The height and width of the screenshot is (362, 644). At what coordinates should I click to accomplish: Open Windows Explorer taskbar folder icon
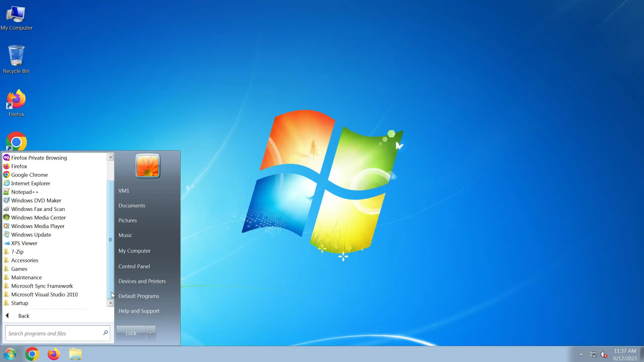[x=75, y=354]
